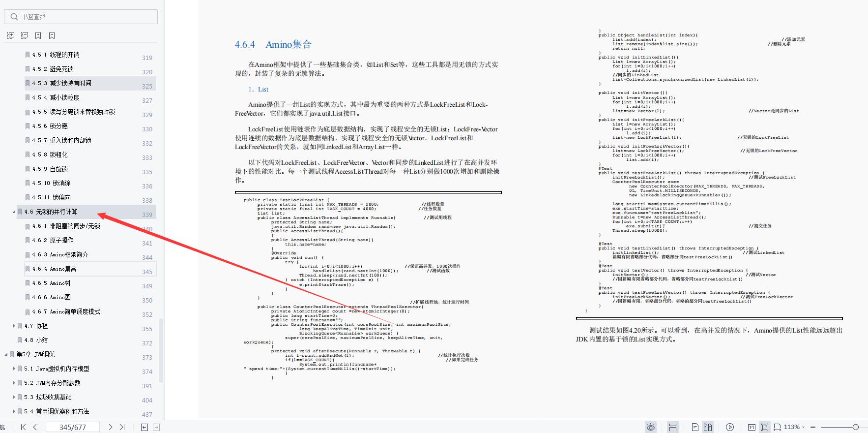This screenshot has width=868, height=433.
Task: Click page number 325 beside 4.5.3 减少锁持有时间
Action: pos(147,86)
